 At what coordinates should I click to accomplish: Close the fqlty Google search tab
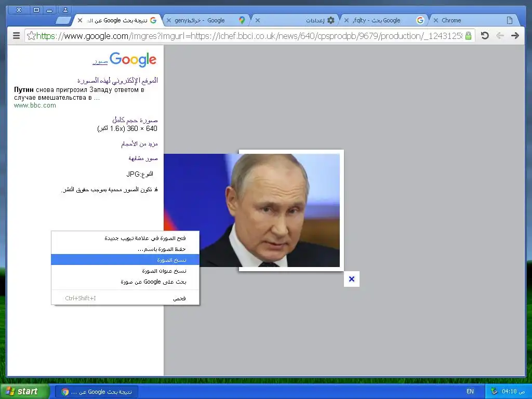pos(347,20)
